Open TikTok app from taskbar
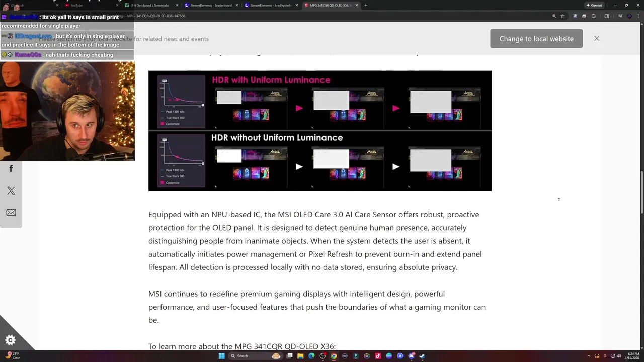This screenshot has width=644, height=362. pyautogui.click(x=378, y=356)
